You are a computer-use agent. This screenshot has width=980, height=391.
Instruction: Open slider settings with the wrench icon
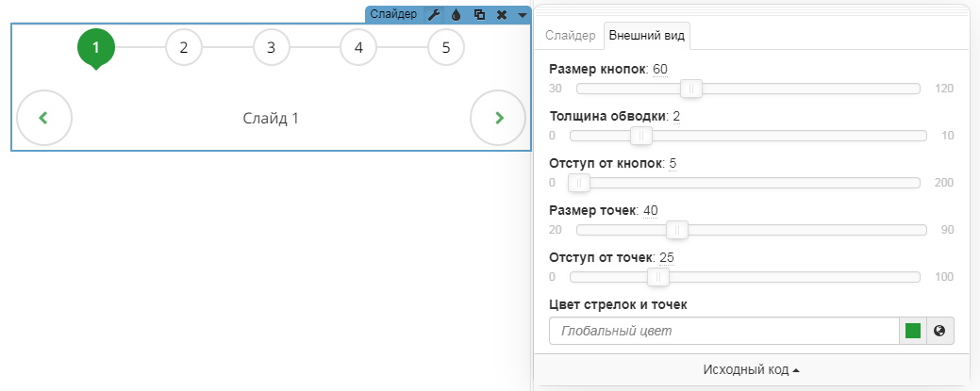tap(434, 14)
